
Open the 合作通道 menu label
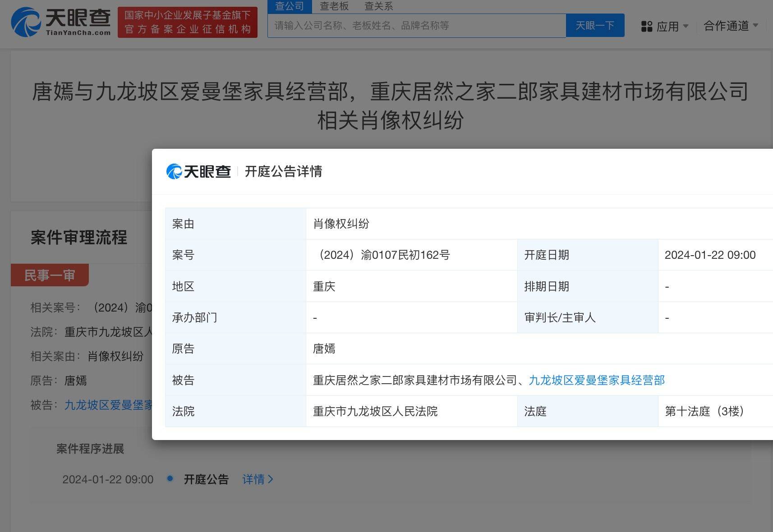pyautogui.click(x=726, y=26)
